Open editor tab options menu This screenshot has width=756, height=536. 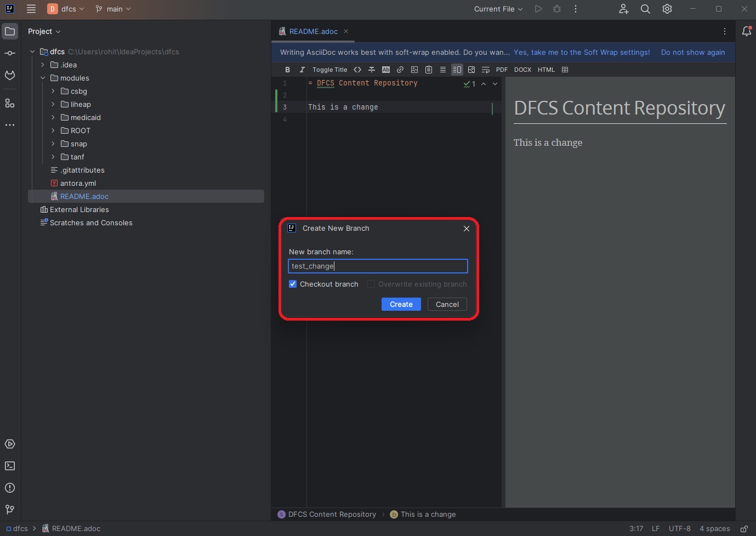[x=725, y=31]
